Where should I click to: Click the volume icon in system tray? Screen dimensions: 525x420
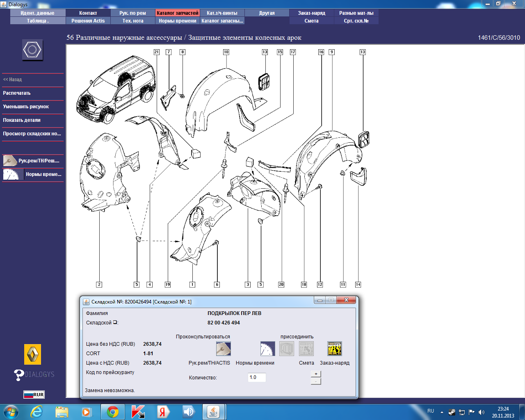click(482, 412)
